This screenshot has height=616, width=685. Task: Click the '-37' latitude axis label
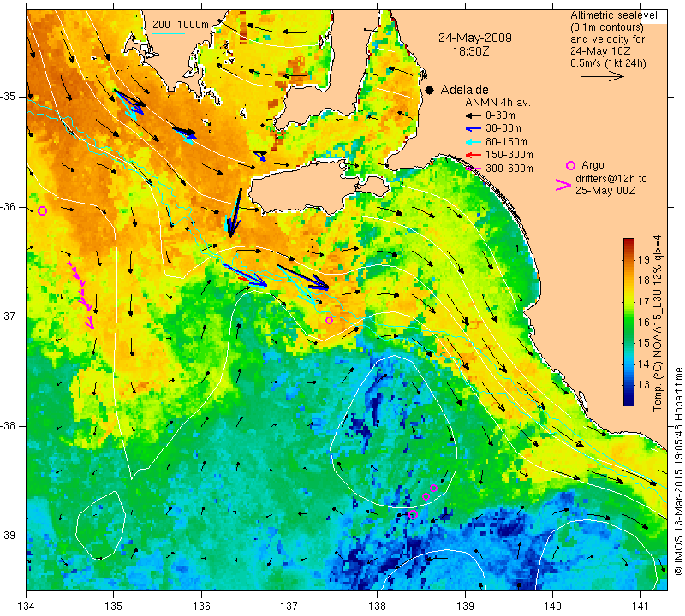click(x=9, y=316)
